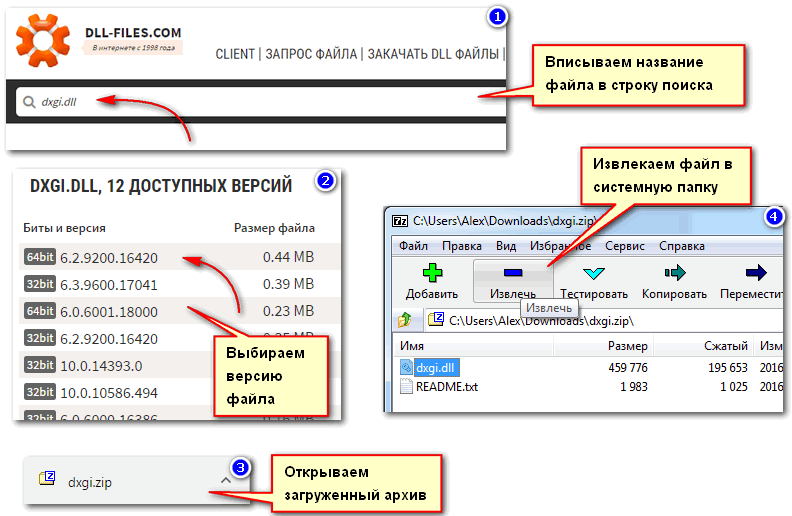The width and height of the screenshot is (792, 516).
Task: Click the 0.23 MB file size
Action: tap(288, 311)
